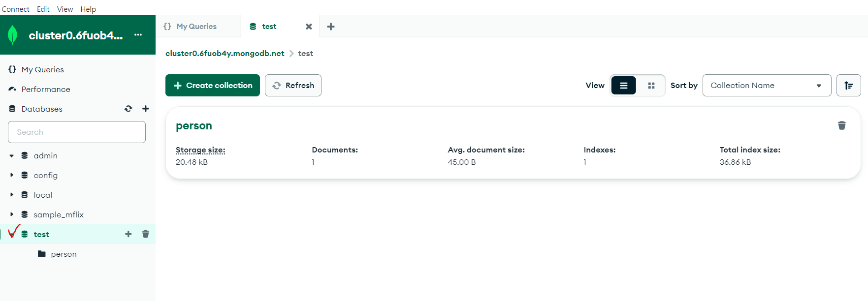Click the 20.48 kB storage value
Screen dimensions: 868x301
tap(192, 162)
